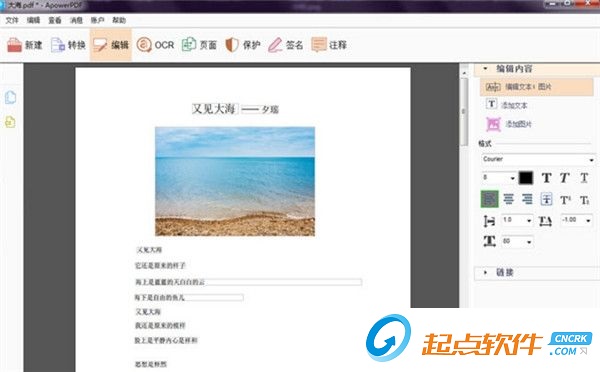Click the horizontal text scale icon
This screenshot has height=372, width=600.
pos(489,241)
